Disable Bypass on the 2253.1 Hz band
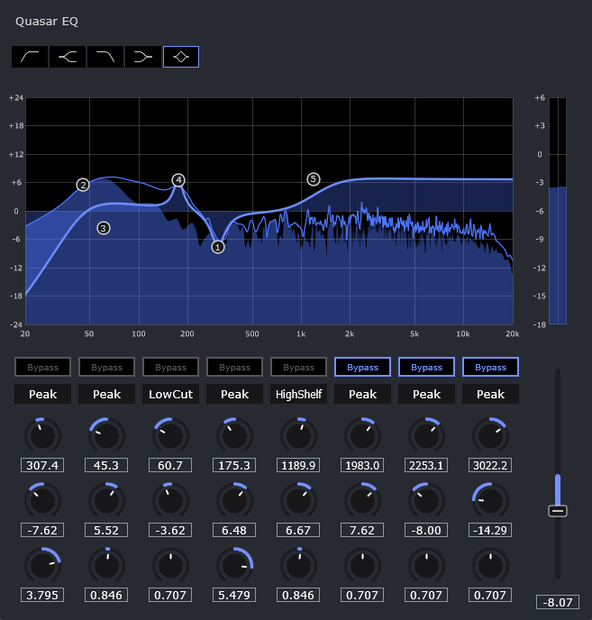Screen dimensions: 592x620 click(x=427, y=367)
